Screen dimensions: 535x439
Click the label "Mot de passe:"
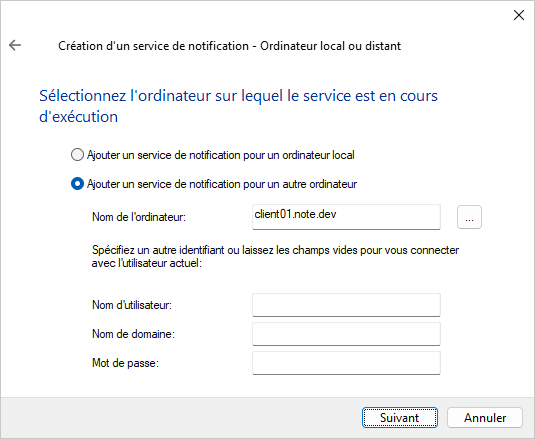(x=126, y=363)
